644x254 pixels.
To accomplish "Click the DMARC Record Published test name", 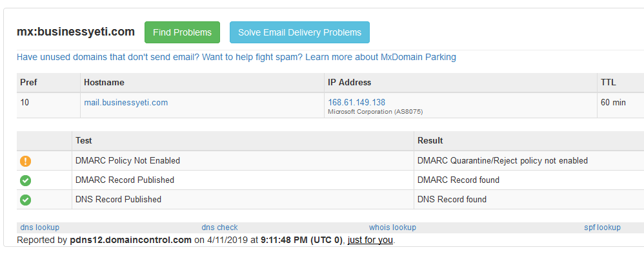I will (x=125, y=180).
